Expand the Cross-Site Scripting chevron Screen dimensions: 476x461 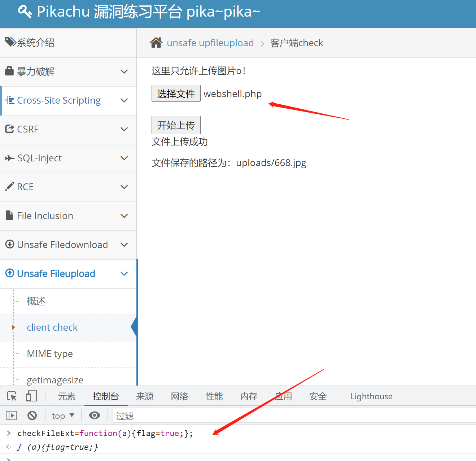124,100
